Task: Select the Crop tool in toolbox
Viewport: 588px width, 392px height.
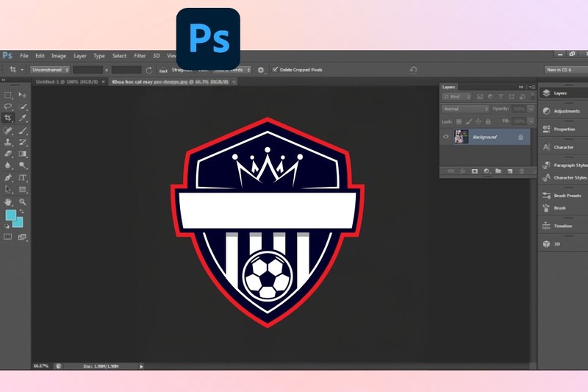Action: point(8,118)
